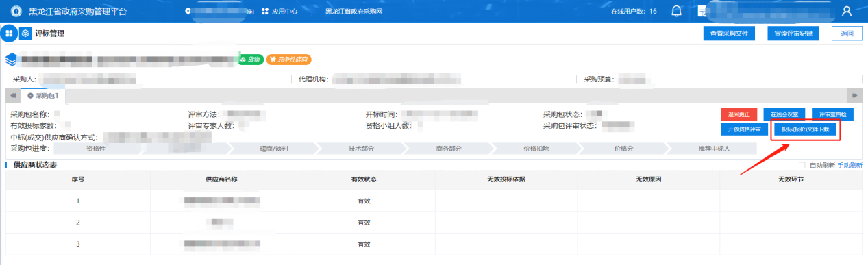The height and width of the screenshot is (265, 868).
Task: Collapse the 采购包1 tab circle icon
Action: pyautogui.click(x=30, y=95)
